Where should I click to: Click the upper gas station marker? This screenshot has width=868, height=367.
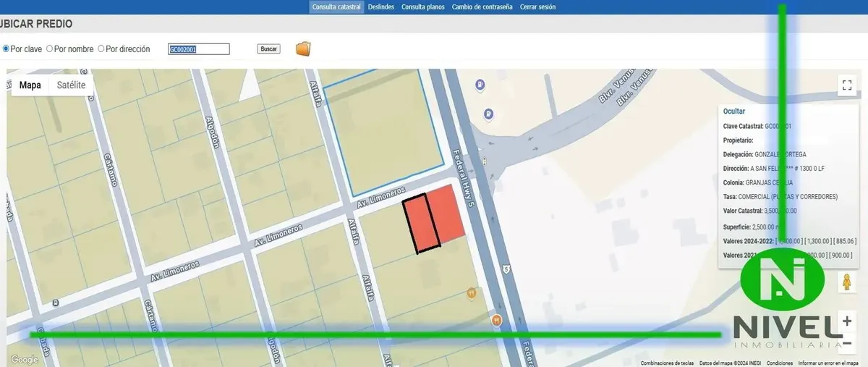coord(479,85)
